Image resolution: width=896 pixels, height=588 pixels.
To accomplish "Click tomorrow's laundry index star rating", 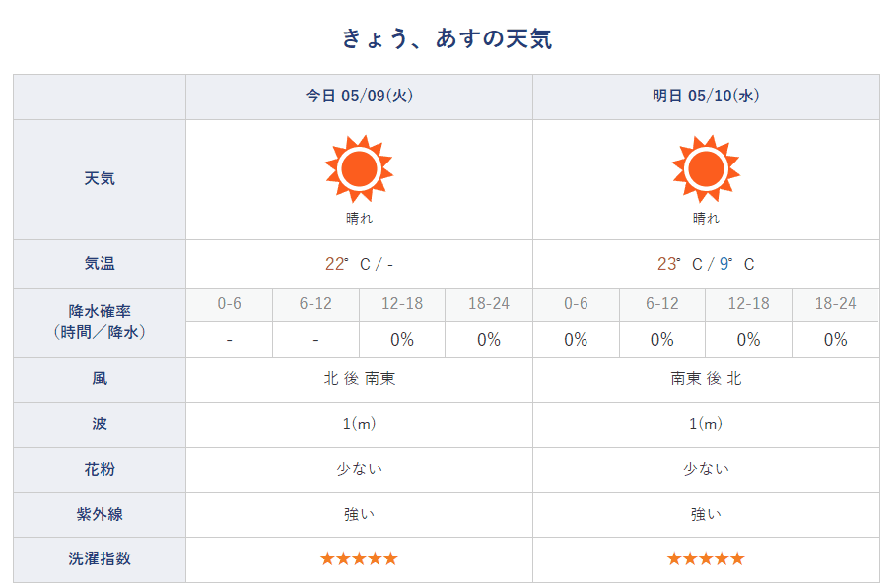I will pyautogui.click(x=706, y=558).
